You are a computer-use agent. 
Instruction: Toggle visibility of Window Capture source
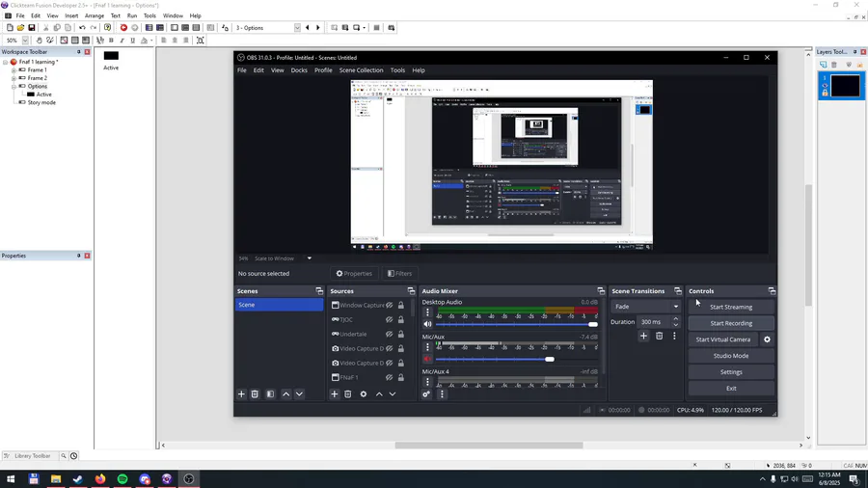[x=390, y=305]
